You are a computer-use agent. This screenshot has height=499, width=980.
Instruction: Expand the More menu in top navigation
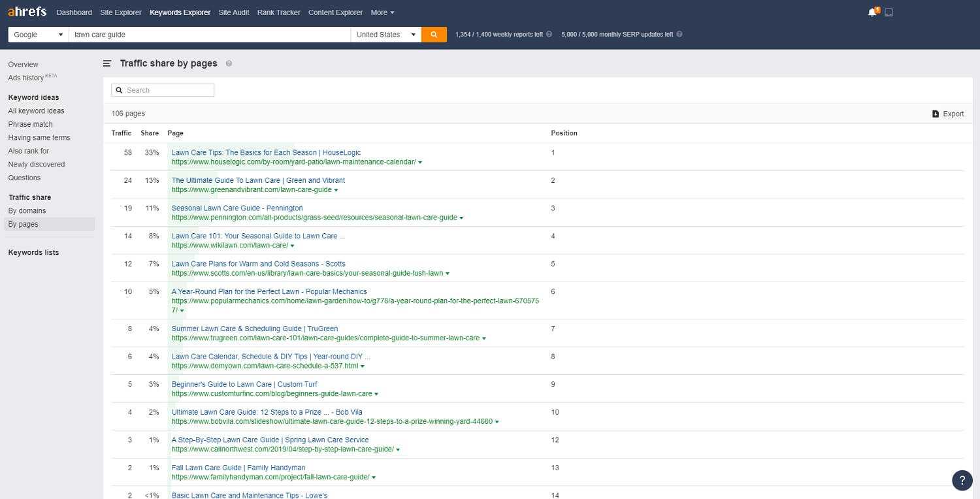pos(382,12)
